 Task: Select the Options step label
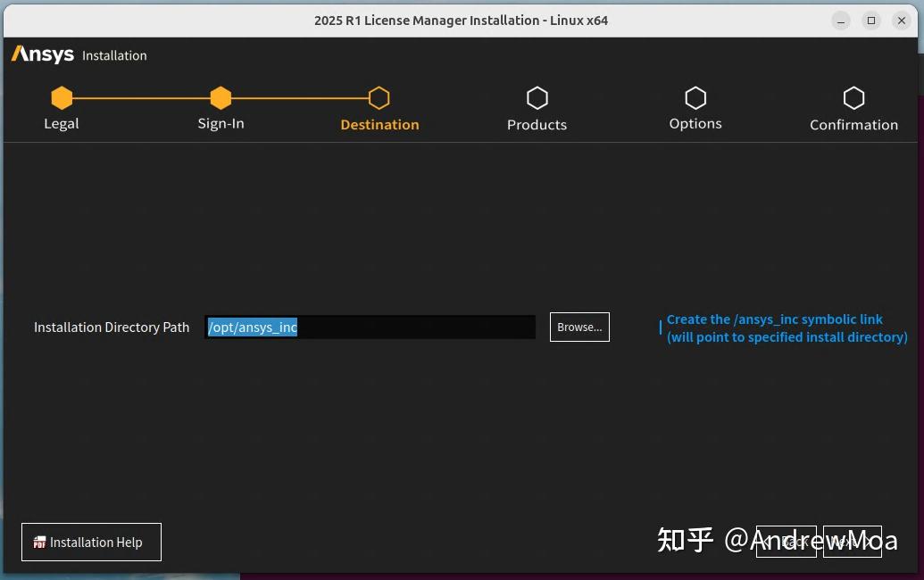point(695,124)
